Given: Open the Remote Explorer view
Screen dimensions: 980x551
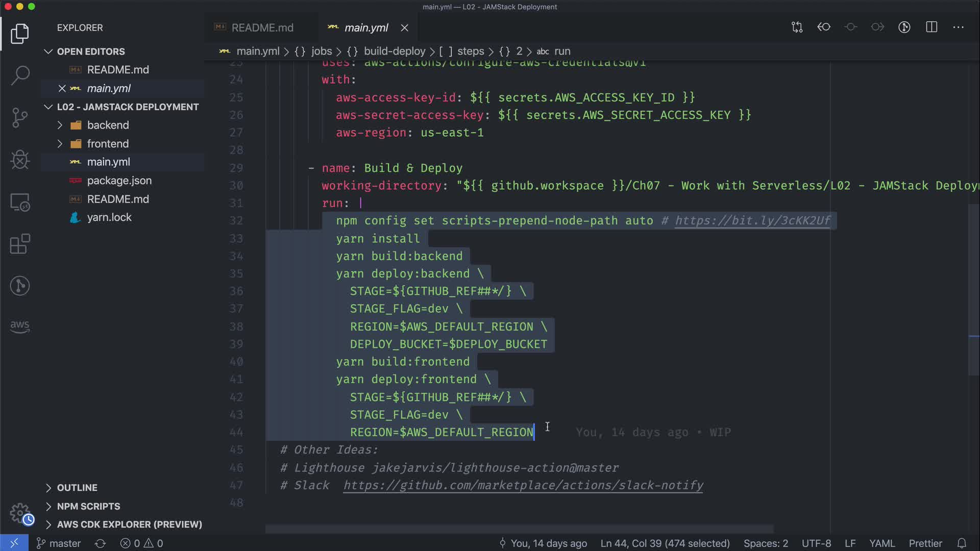Looking at the screenshot, I should [x=20, y=203].
